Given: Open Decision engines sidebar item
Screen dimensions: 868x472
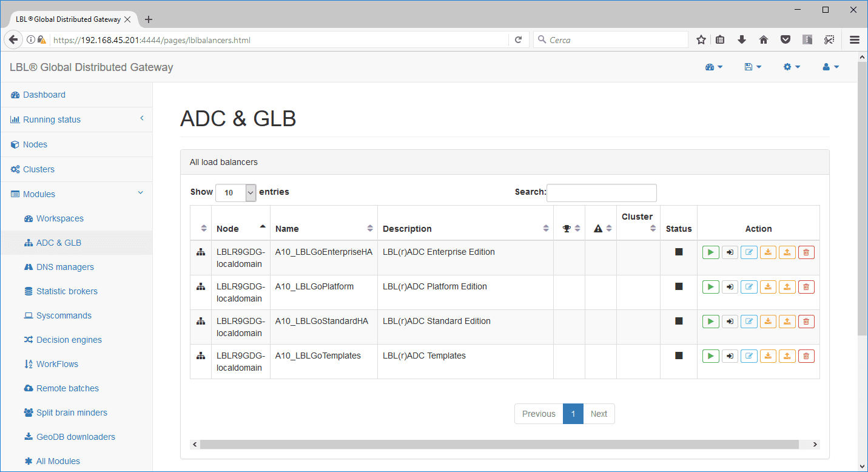Looking at the screenshot, I should click(76, 340).
